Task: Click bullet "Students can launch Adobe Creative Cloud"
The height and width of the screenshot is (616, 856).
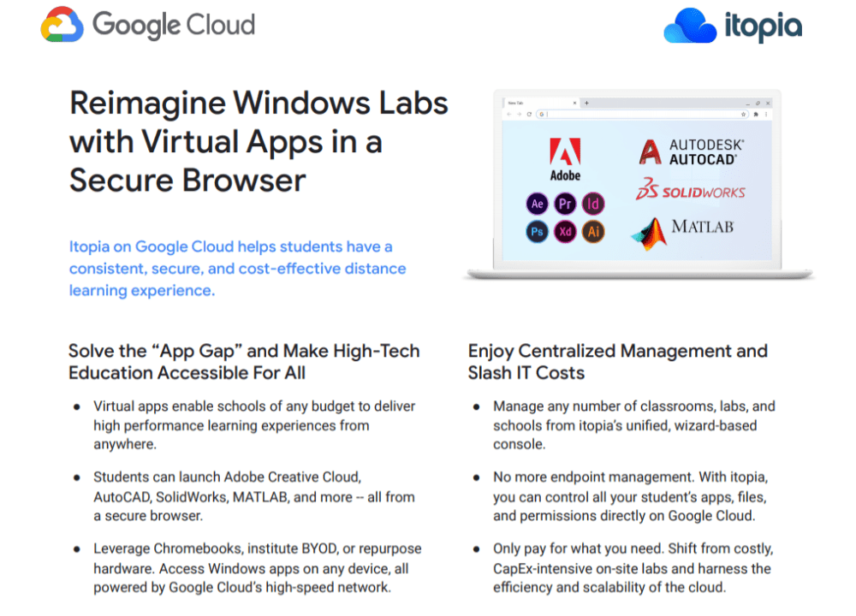Action: tap(254, 496)
